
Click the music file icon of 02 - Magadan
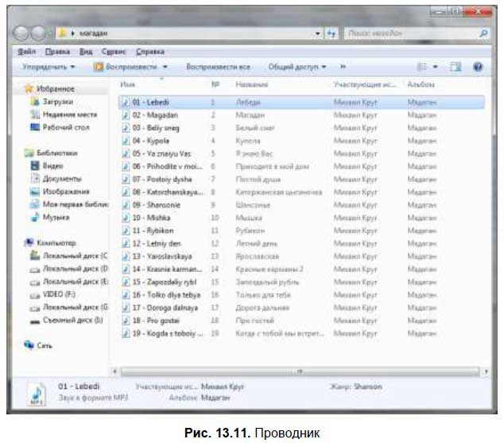tap(126, 115)
